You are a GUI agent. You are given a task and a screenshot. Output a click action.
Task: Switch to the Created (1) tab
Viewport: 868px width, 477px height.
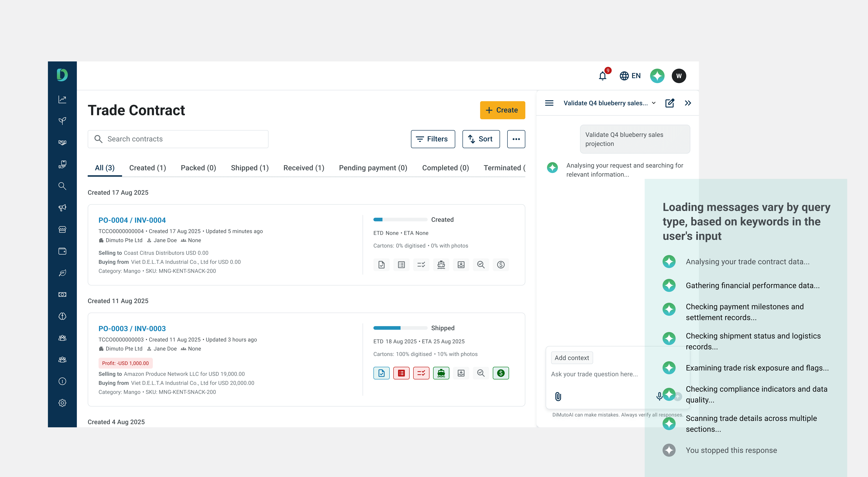148,168
